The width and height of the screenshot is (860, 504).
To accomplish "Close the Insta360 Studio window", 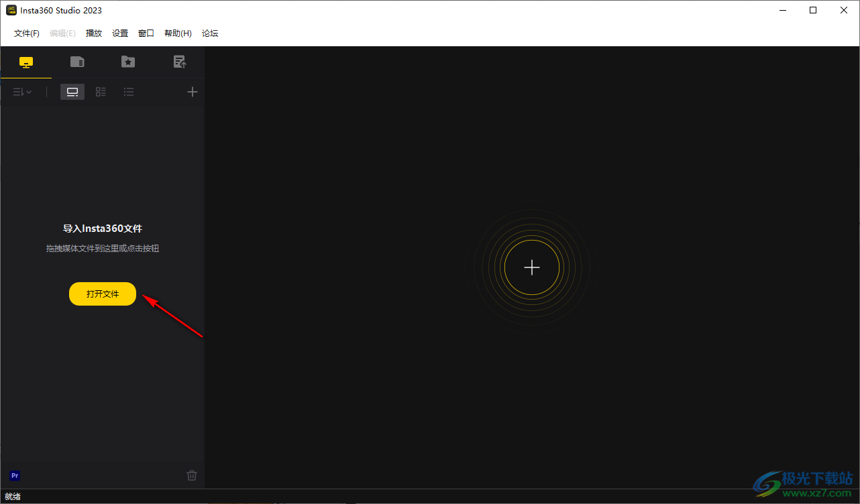I will [844, 10].
